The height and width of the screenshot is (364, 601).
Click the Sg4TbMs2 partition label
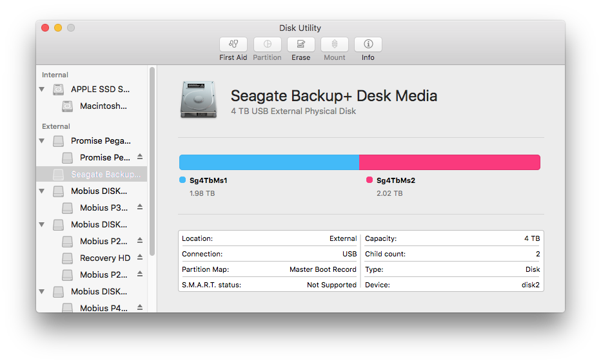pyautogui.click(x=396, y=180)
